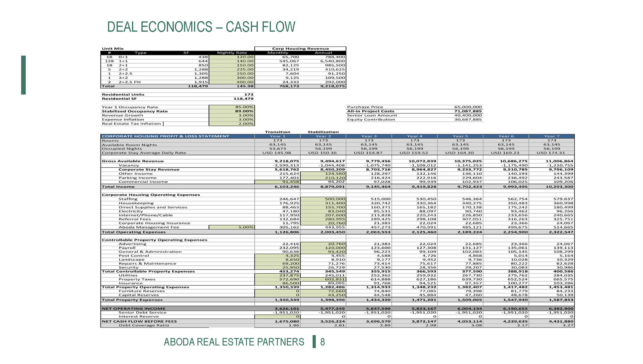Click the Purchase Price value 65,000,000

(x=468, y=107)
